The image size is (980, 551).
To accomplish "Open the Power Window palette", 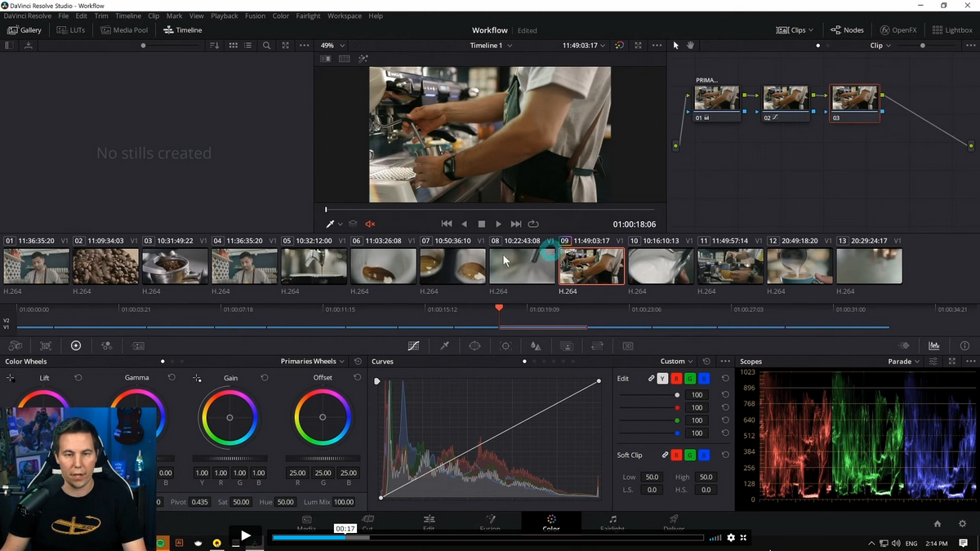I will [474, 346].
